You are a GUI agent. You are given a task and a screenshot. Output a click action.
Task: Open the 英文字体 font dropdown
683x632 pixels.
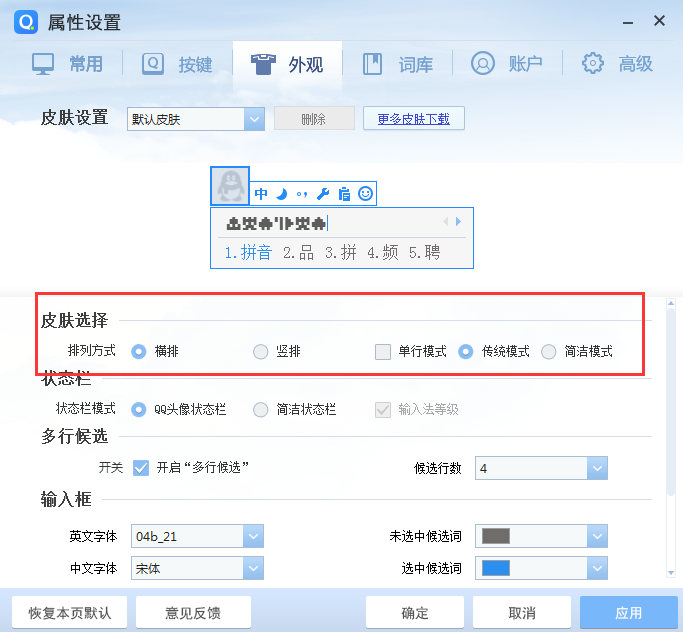point(253,536)
